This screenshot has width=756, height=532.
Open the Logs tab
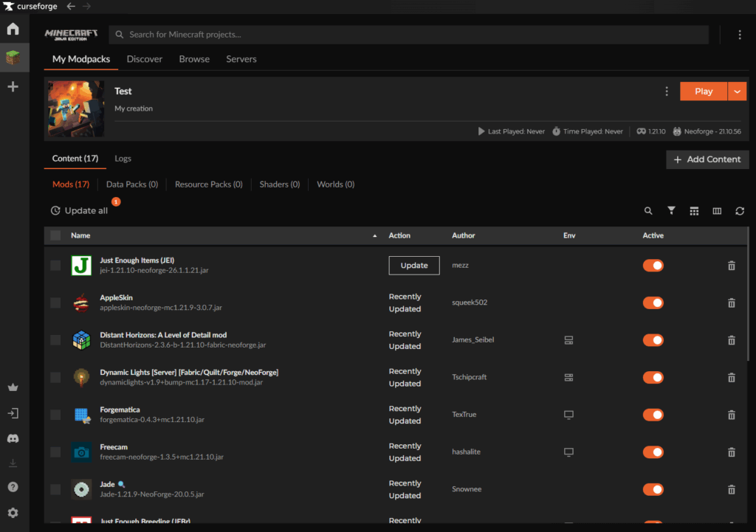(123, 159)
